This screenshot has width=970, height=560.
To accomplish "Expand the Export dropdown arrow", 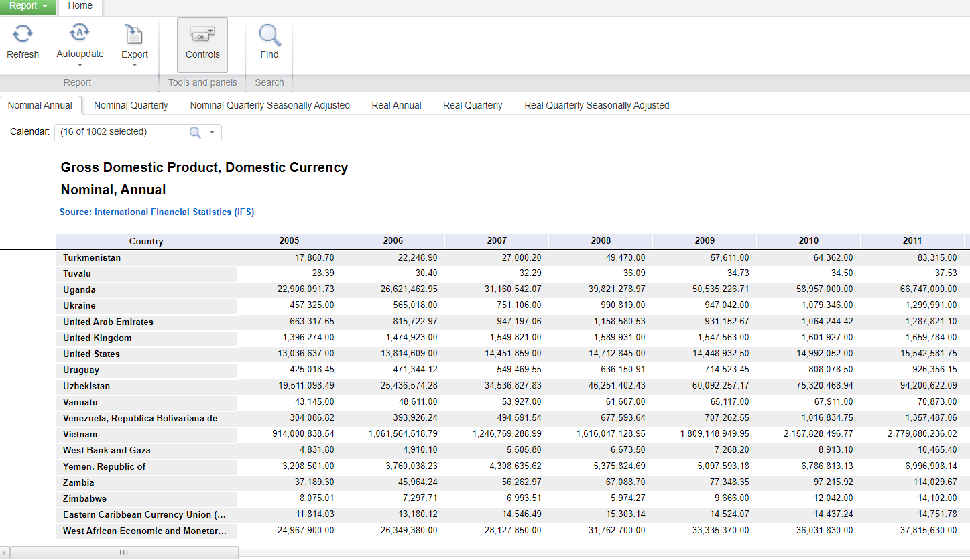I will pos(134,66).
